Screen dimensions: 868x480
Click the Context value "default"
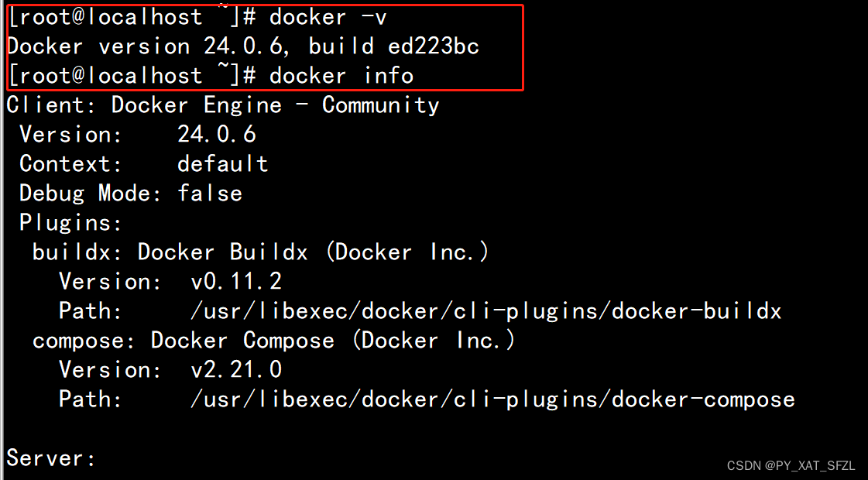click(223, 164)
